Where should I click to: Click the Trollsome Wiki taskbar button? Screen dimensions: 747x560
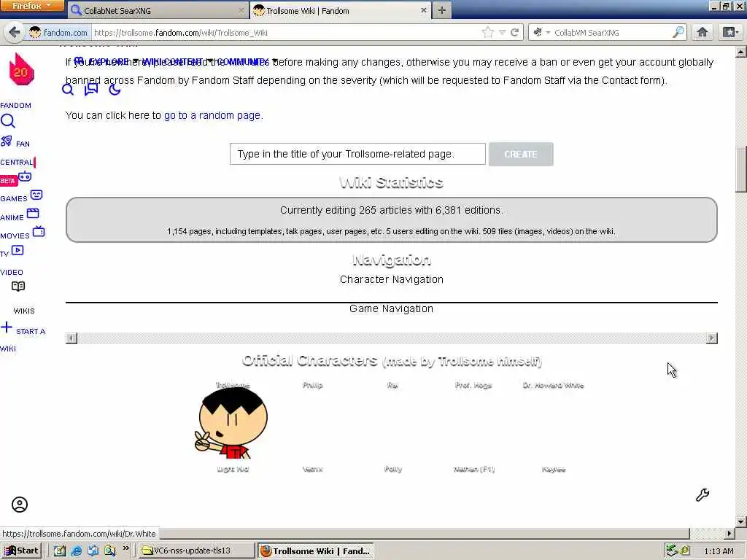(x=316, y=551)
